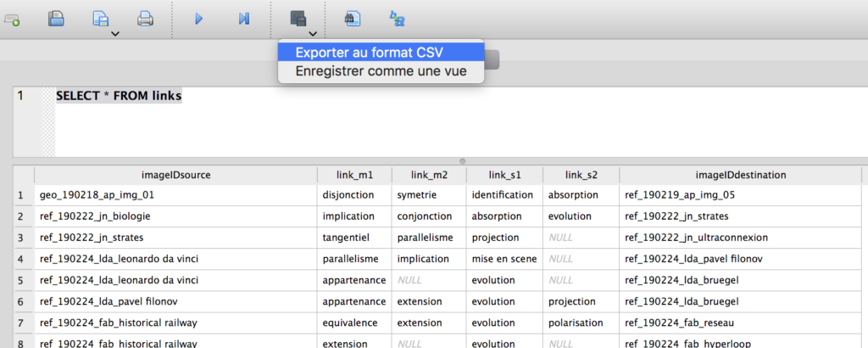The height and width of the screenshot is (348, 868).
Task: Click the find and replace icon
Action: [398, 19]
